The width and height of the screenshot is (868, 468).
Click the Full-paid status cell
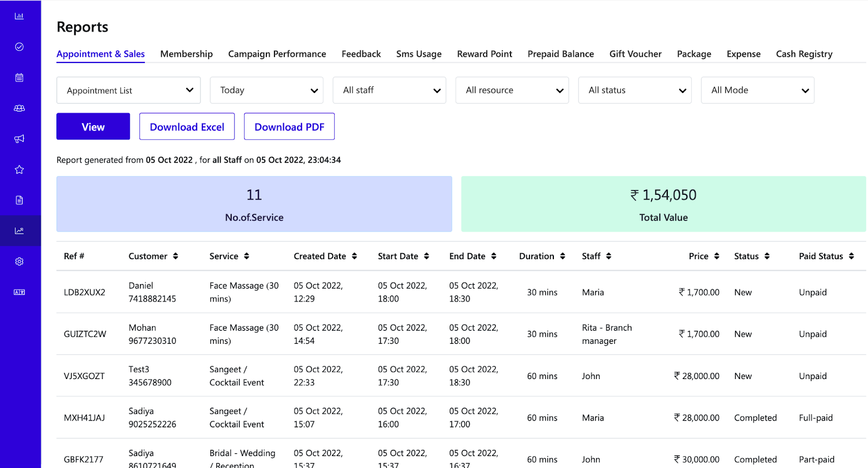tap(816, 418)
